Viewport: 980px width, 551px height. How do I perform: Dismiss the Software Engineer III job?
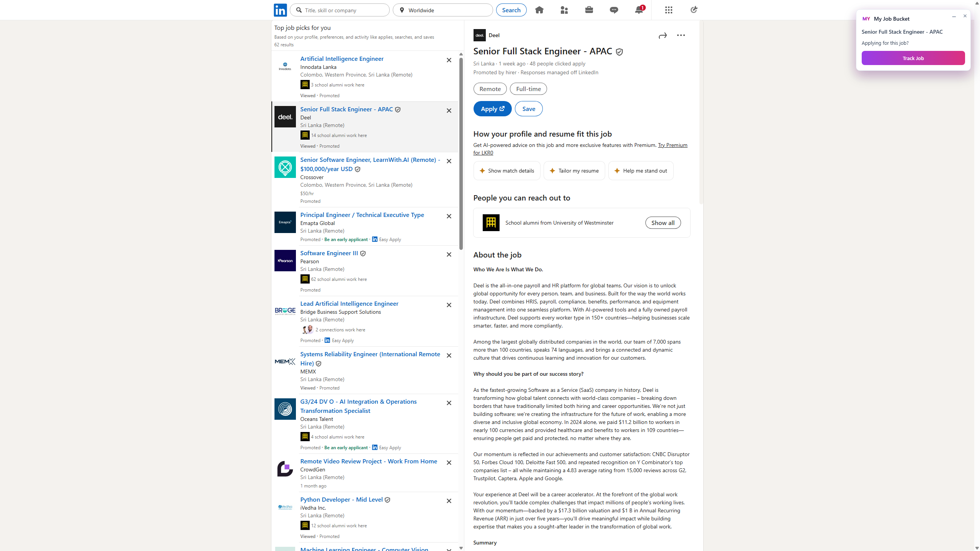pyautogui.click(x=449, y=254)
